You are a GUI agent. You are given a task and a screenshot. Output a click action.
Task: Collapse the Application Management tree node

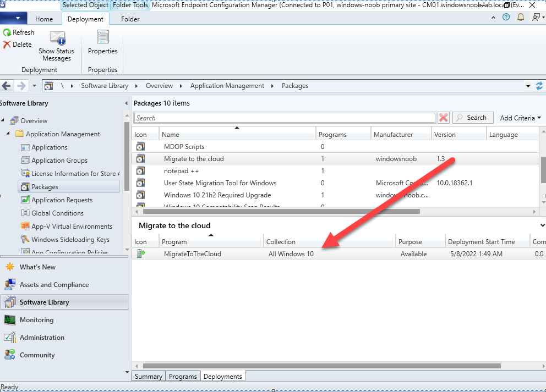(8, 134)
